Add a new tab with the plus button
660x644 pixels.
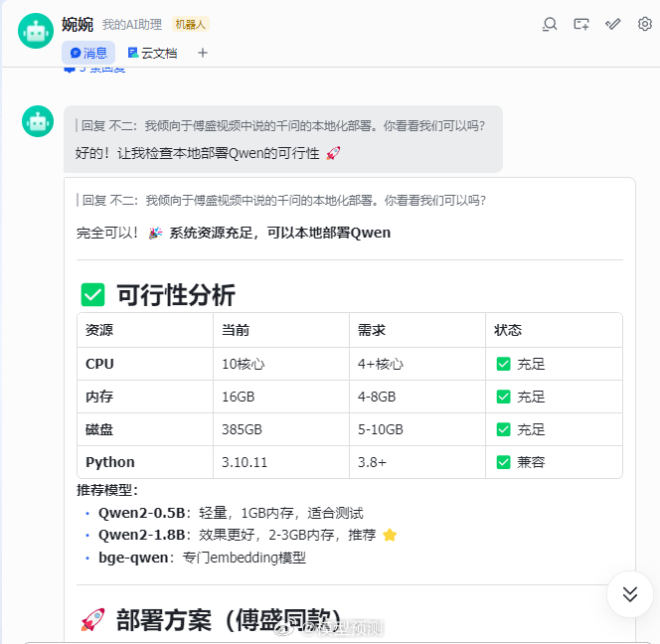[x=203, y=53]
